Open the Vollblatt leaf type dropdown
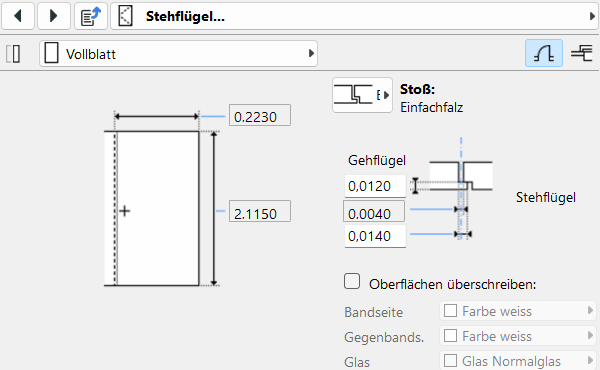The image size is (600, 370). click(x=178, y=54)
